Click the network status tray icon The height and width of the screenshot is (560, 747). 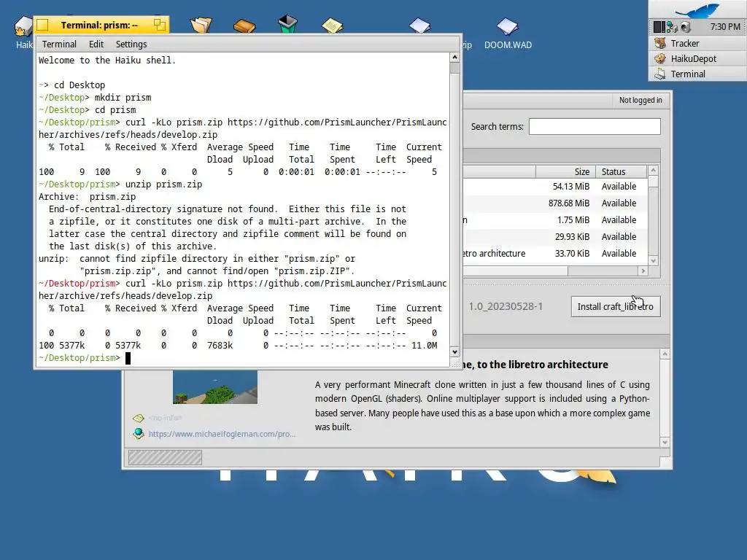pyautogui.click(x=672, y=27)
